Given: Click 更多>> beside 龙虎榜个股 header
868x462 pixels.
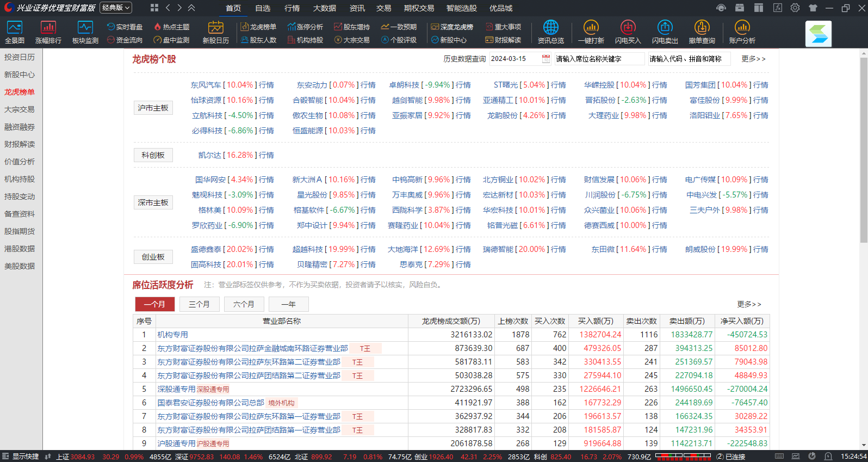Looking at the screenshot, I should [x=753, y=59].
